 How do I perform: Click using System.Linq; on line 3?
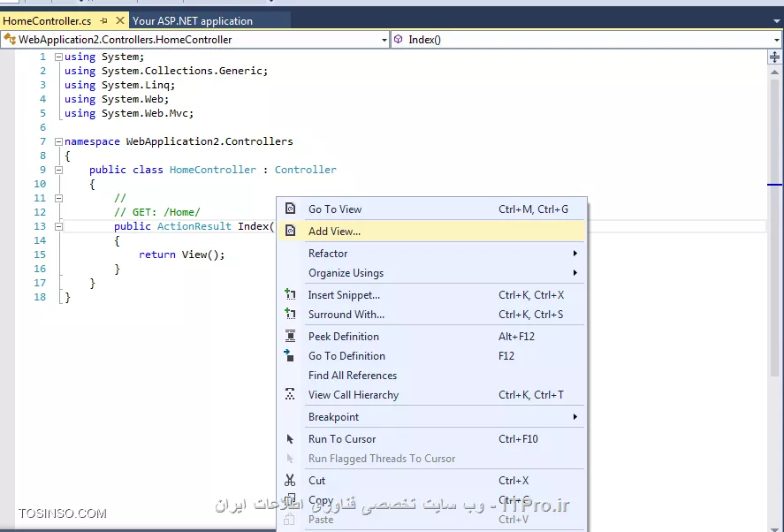[x=119, y=85]
